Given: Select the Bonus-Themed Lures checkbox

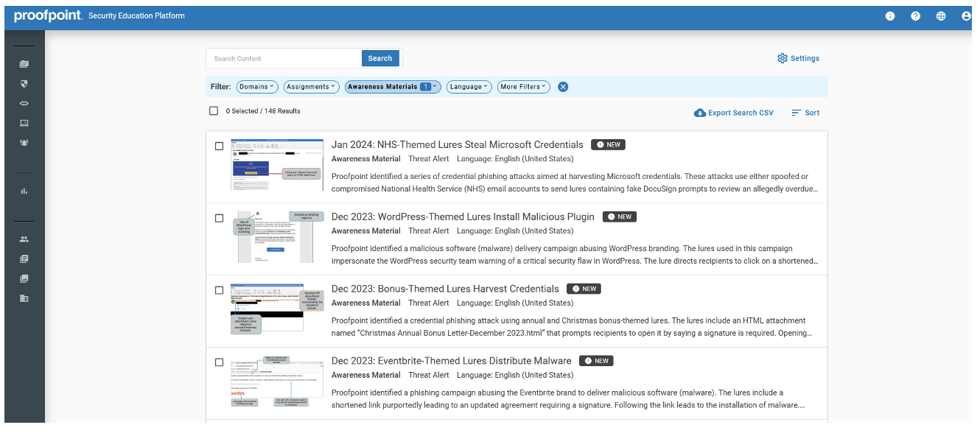Looking at the screenshot, I should click(219, 290).
